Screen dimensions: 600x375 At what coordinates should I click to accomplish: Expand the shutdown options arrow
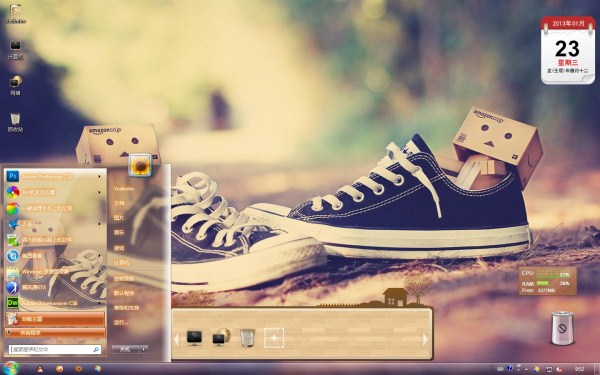tap(143, 349)
